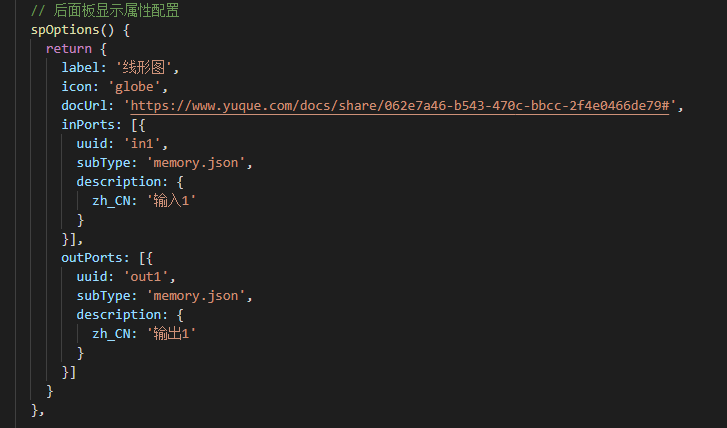Click the return keyword
727x428 pixels.
(x=69, y=49)
